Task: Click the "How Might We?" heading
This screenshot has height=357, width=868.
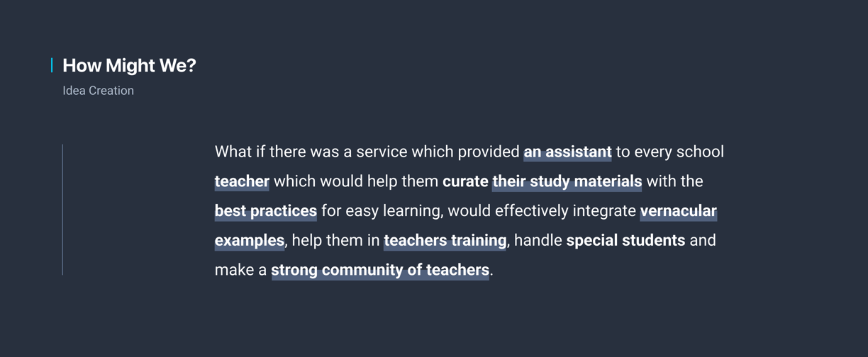Action: coord(129,66)
